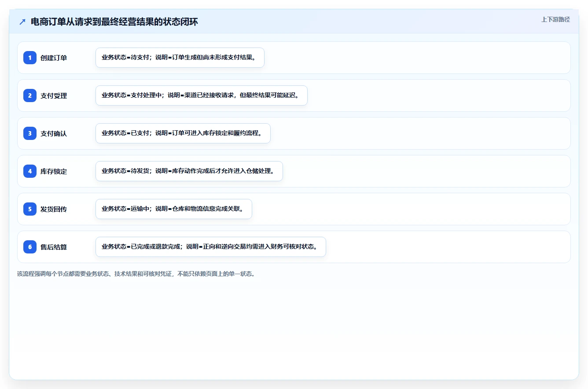Select step number badge 4

(30, 171)
